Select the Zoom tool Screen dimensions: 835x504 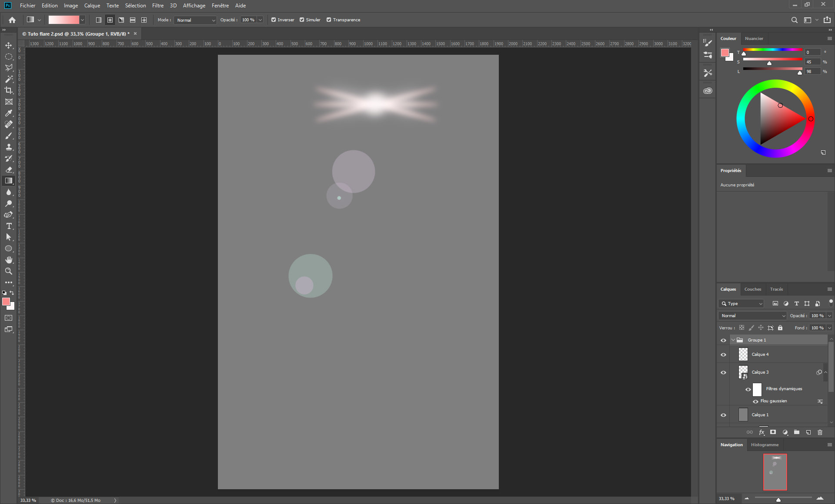[x=9, y=271]
